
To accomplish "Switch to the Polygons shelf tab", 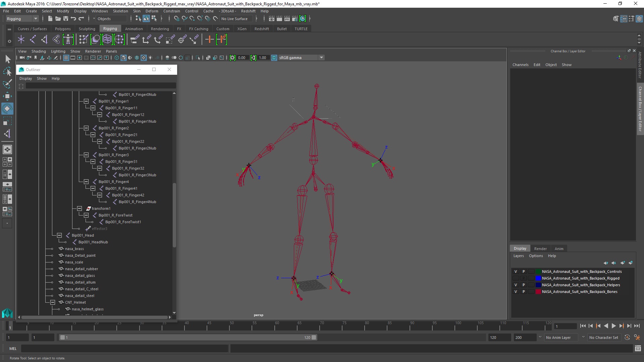I will click(63, 29).
